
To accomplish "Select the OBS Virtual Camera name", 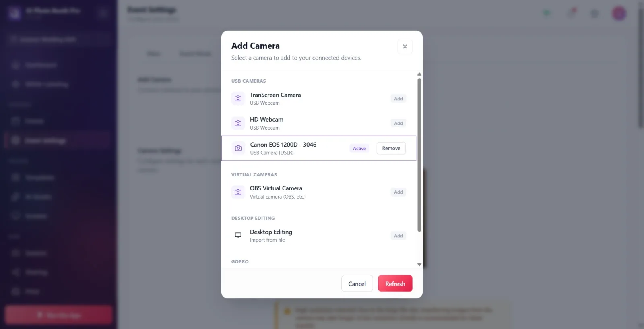I will 276,188.
